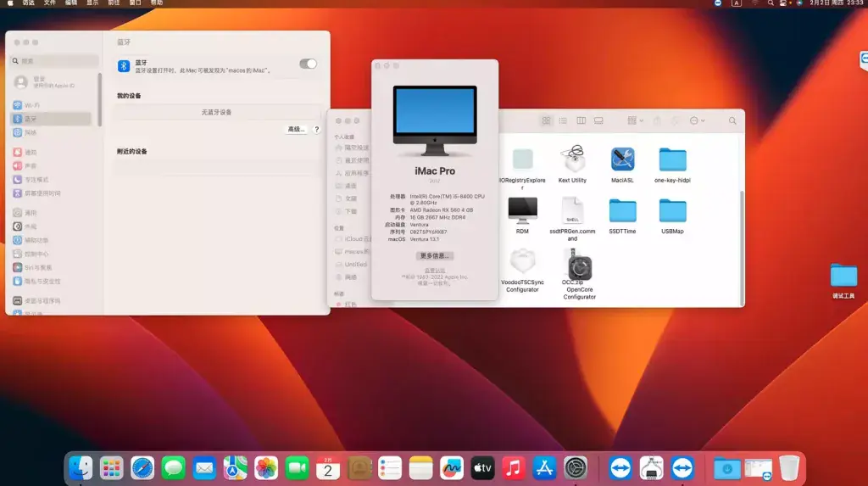Select Wi-Fi in the settings sidebar
The width and height of the screenshot is (868, 486).
[51, 105]
